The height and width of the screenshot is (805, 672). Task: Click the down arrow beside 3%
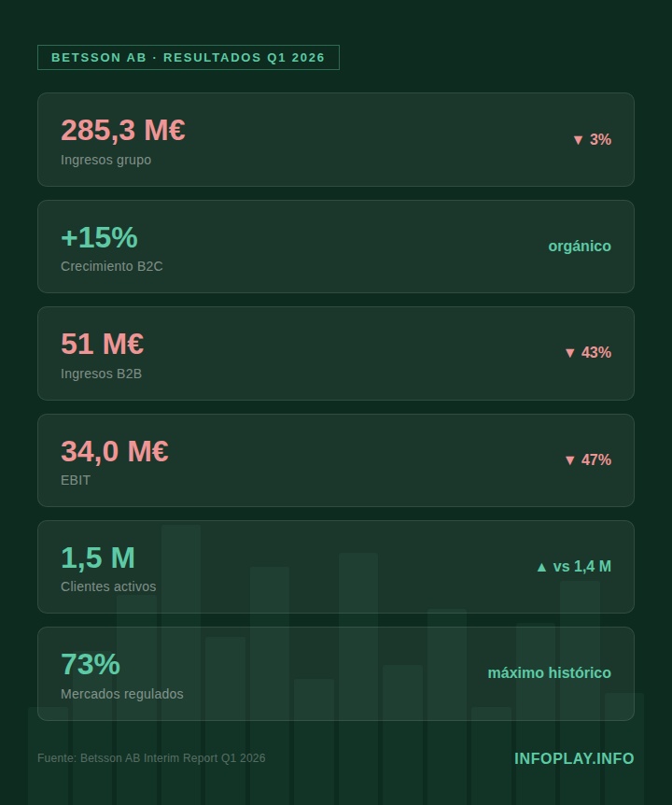click(x=578, y=140)
